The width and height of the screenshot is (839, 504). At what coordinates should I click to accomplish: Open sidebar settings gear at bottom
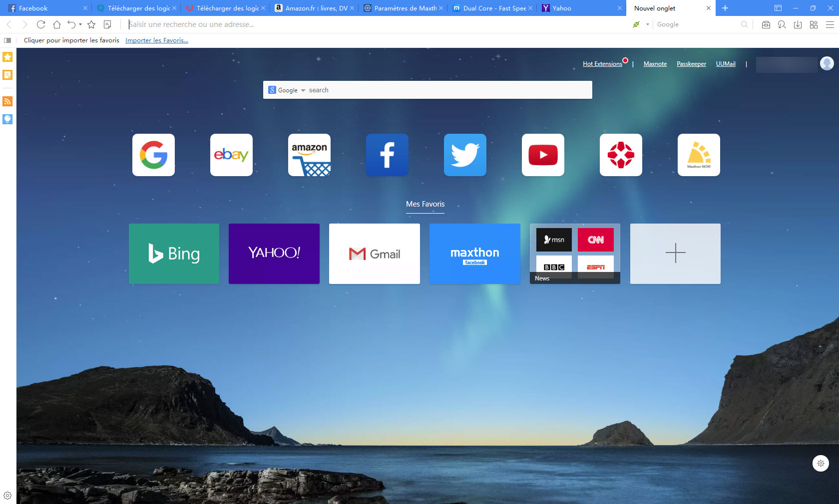pyautogui.click(x=7, y=496)
